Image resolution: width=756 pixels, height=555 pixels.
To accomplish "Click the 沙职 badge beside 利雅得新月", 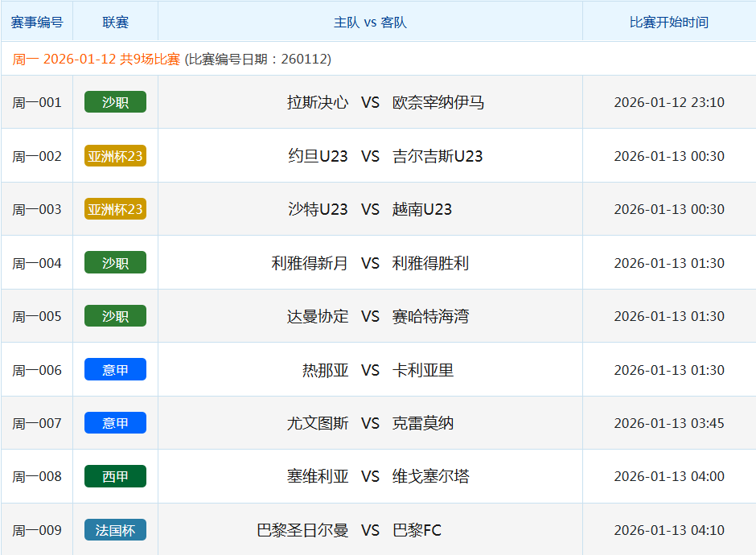I will click(x=115, y=262).
